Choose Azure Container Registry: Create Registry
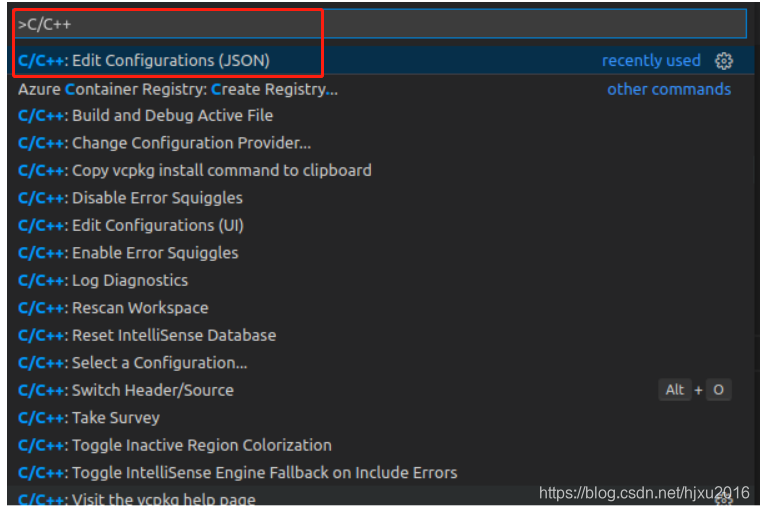 380,89
